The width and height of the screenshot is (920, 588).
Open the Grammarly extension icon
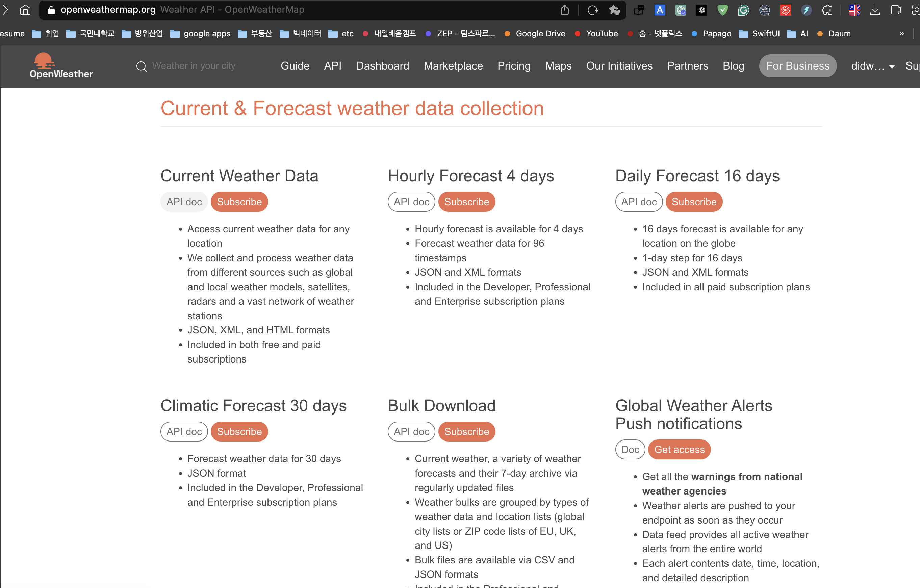[x=743, y=10]
